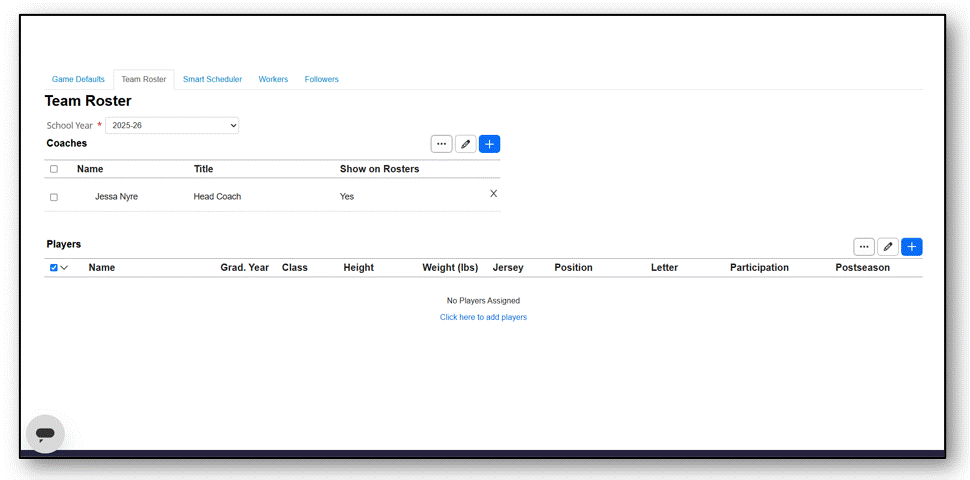Click the Class column header
970x480 pixels.
[294, 268]
